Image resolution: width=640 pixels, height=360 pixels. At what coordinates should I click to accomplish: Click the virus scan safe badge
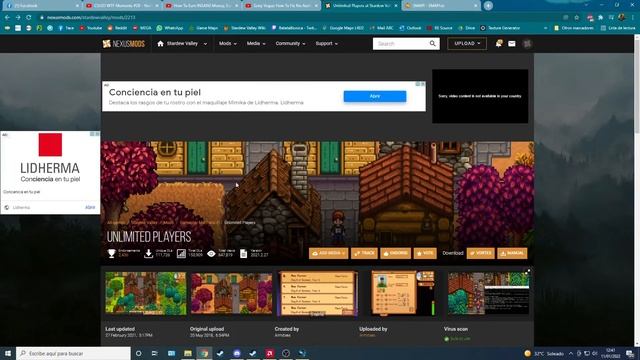pyautogui.click(x=457, y=339)
